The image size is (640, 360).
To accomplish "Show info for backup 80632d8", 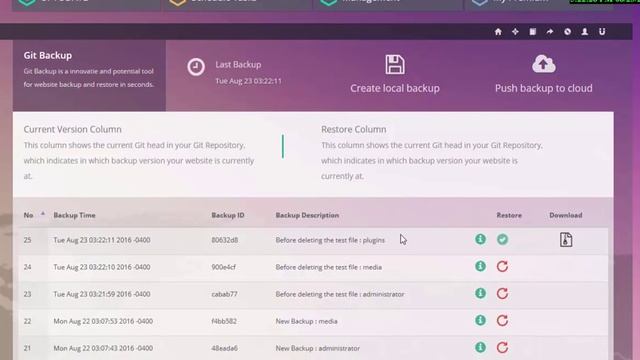I will [480, 239].
